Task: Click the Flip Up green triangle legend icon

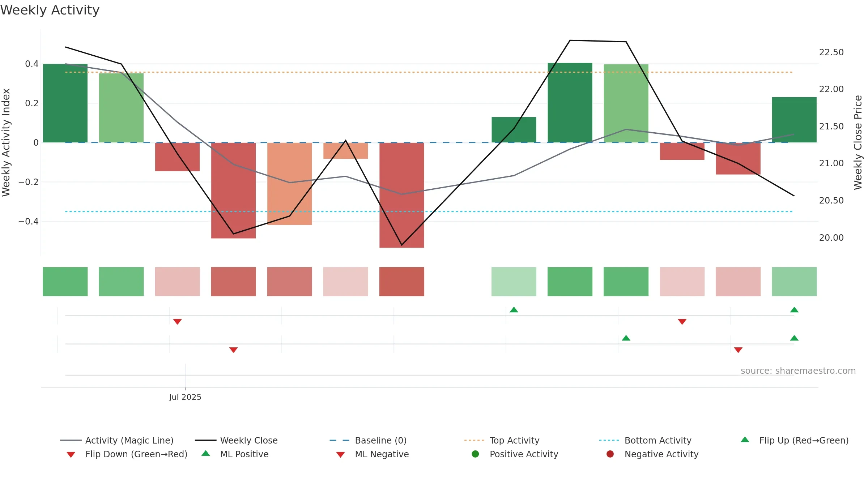Action: coord(745,440)
